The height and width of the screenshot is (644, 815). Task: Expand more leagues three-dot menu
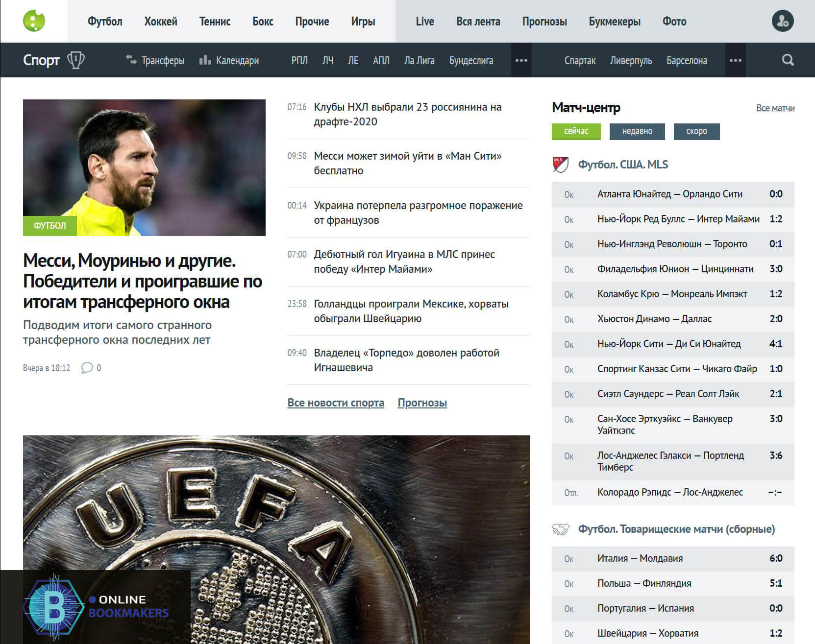pyautogui.click(x=521, y=60)
